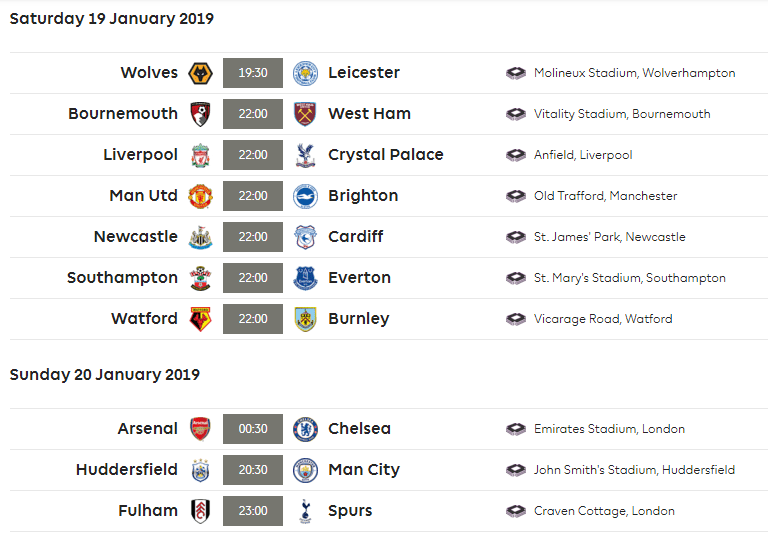The image size is (768, 542).
Task: Open the 19:30 Wolves vs Leicester kickoff
Action: coord(253,73)
